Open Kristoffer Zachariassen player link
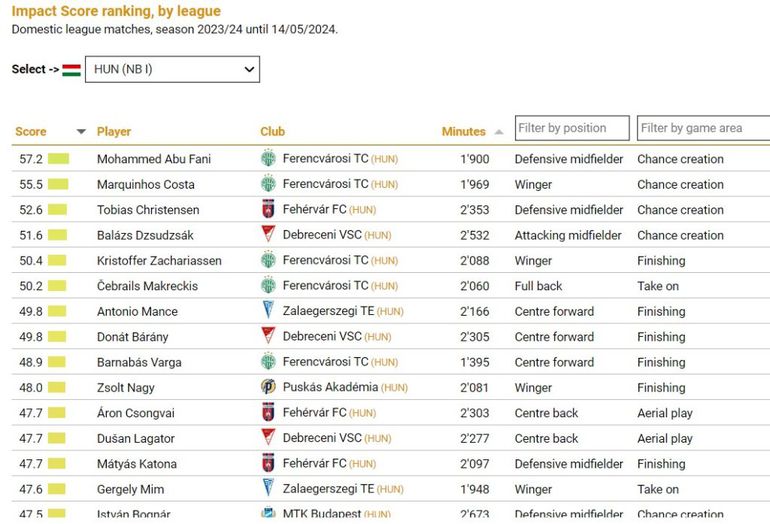This screenshot has width=770, height=524. coord(159,261)
